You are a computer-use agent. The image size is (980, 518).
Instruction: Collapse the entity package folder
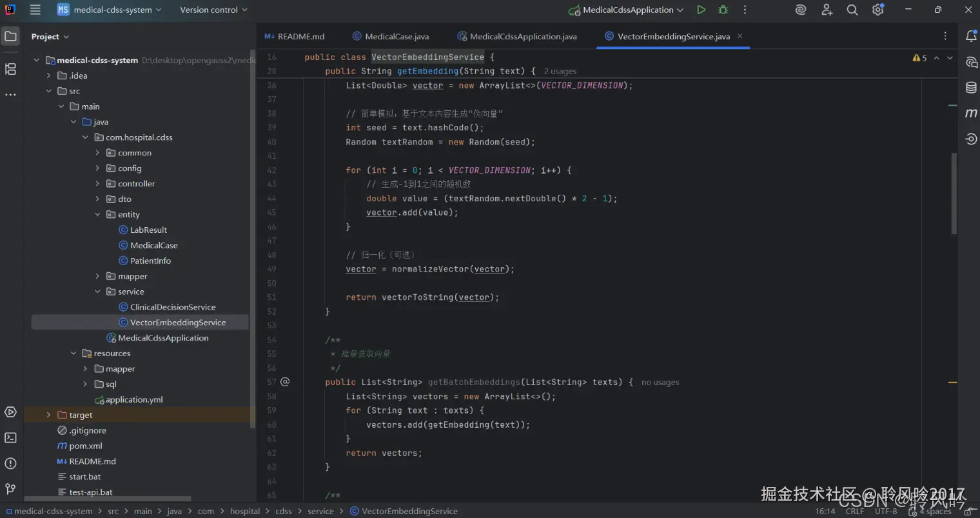point(97,215)
